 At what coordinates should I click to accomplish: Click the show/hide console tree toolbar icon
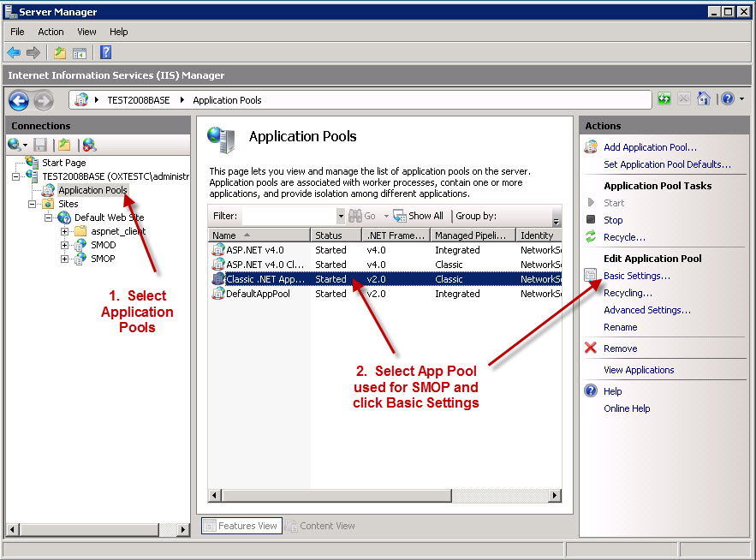pyautogui.click(x=80, y=52)
